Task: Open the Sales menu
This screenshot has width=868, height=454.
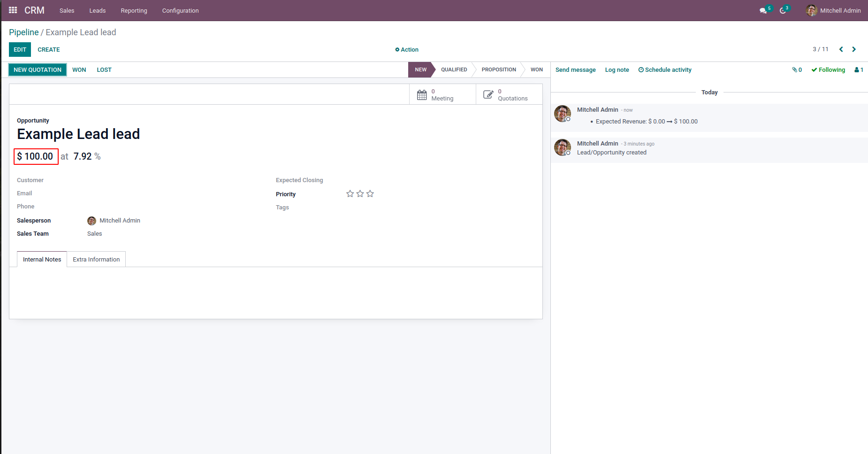Action: click(67, 11)
